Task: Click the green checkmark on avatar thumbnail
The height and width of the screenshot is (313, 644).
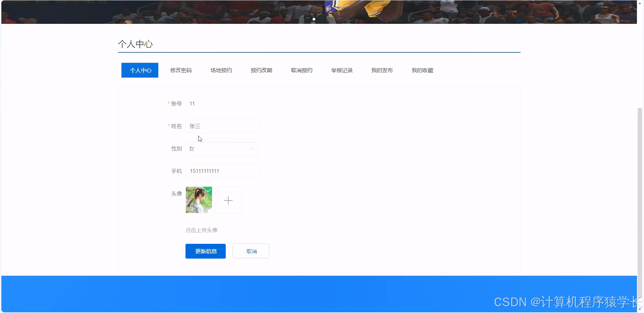Action: click(x=209, y=190)
